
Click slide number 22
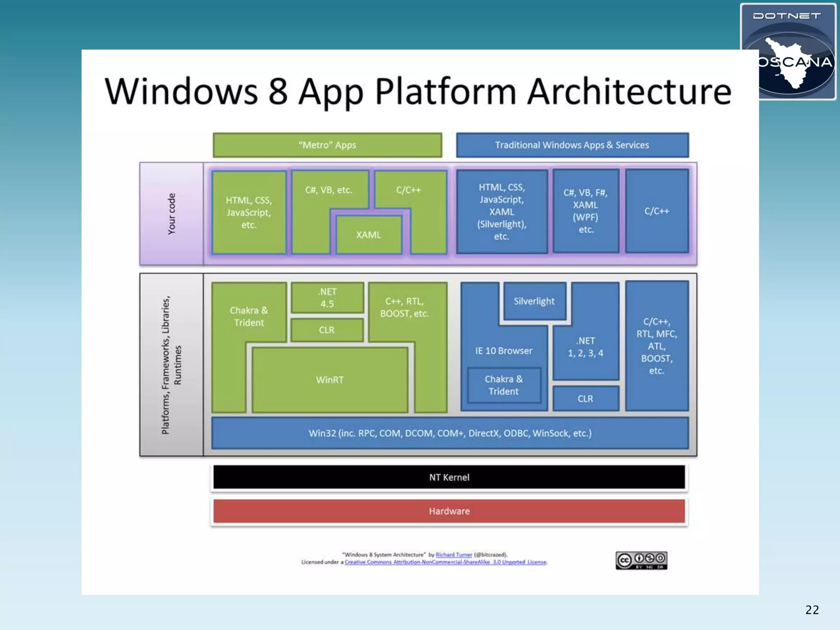(x=812, y=610)
